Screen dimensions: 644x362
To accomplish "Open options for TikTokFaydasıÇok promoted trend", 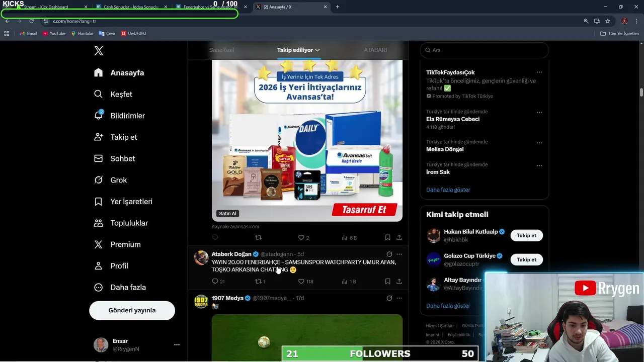I will (539, 72).
